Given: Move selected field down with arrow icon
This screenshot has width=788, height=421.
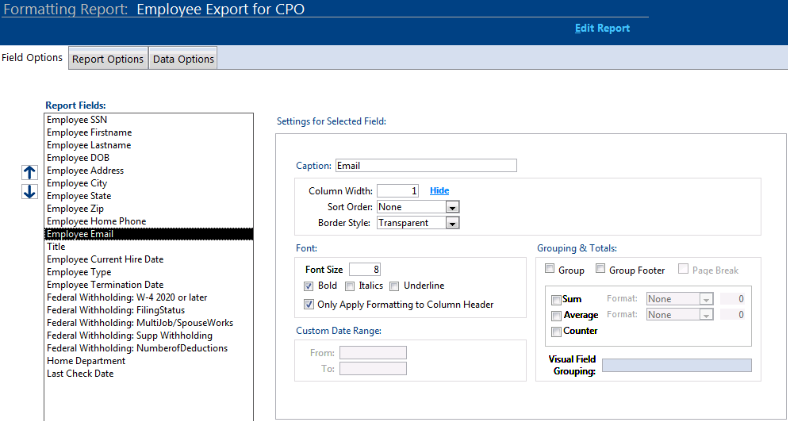Looking at the screenshot, I should pyautogui.click(x=30, y=191).
